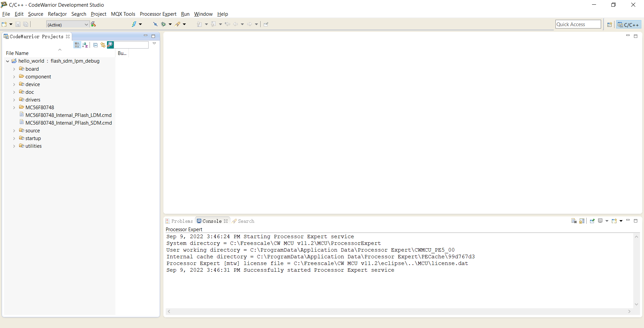Switch to the Search tab
Screen dimensions: 644x328
click(x=243, y=221)
